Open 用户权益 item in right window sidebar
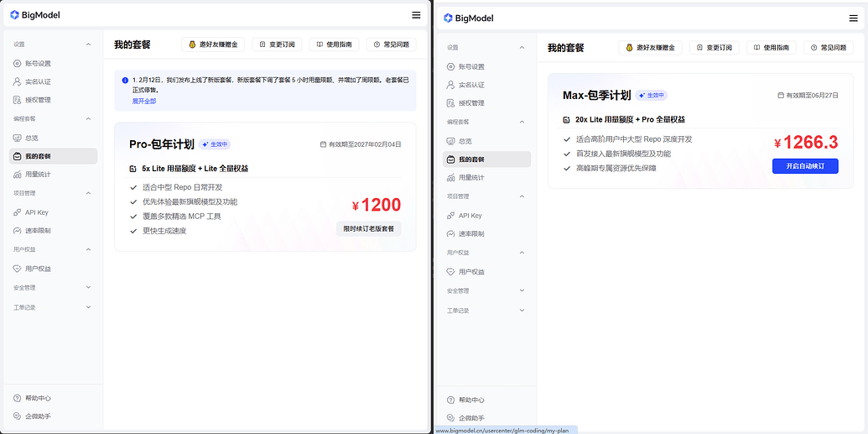 tap(486, 272)
